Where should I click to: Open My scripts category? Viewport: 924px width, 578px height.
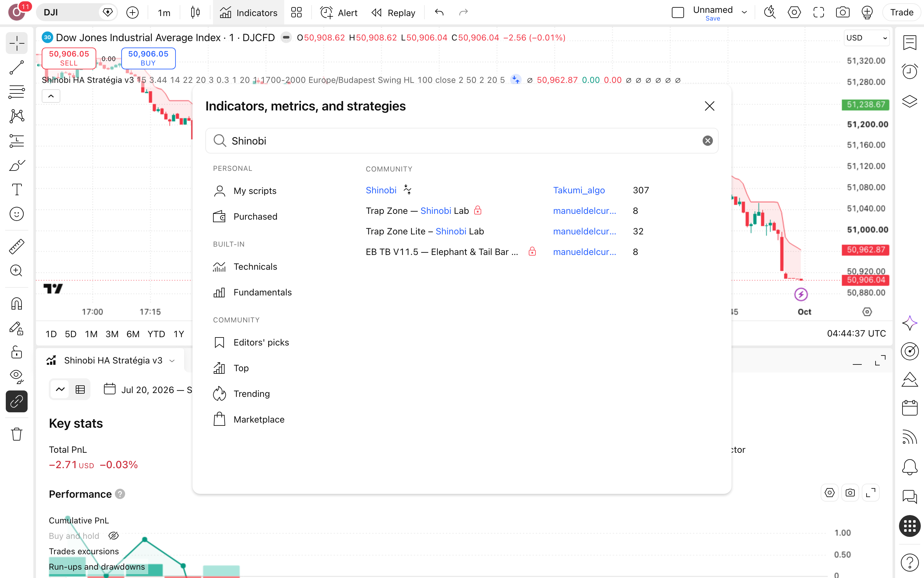(x=244, y=191)
